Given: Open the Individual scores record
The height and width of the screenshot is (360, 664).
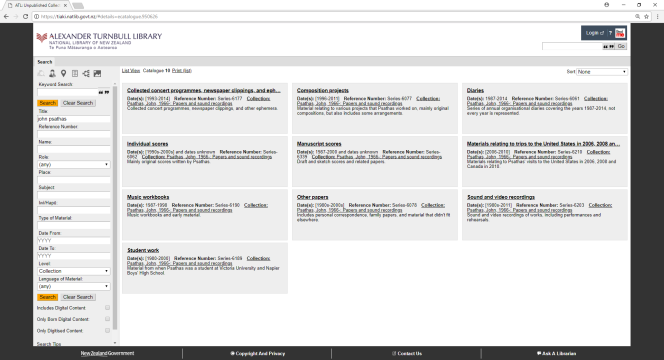Looking at the screenshot, I should click(x=147, y=144).
